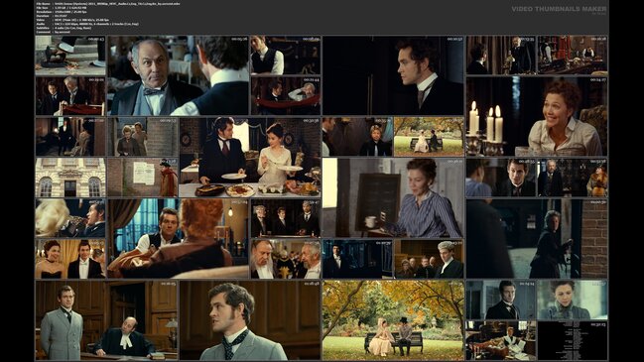The image size is (644, 362).
Task: Select the close-up man in grey suit thumbnail
Action: 250,320
